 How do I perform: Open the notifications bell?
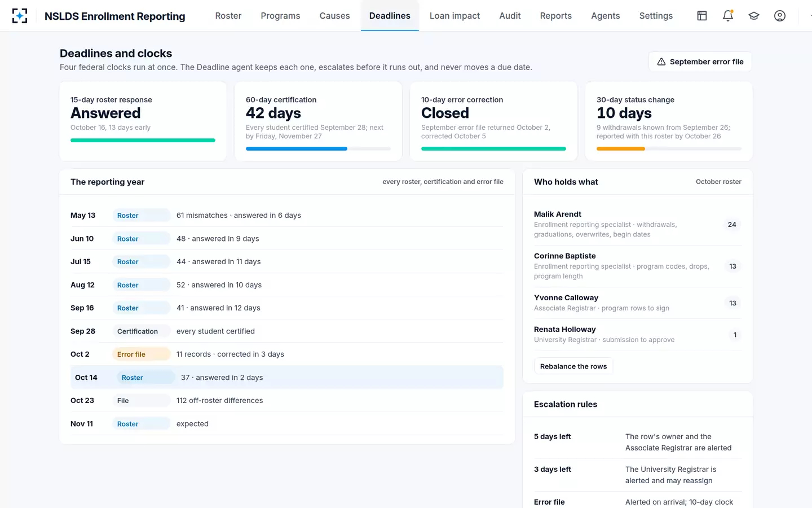pos(728,16)
